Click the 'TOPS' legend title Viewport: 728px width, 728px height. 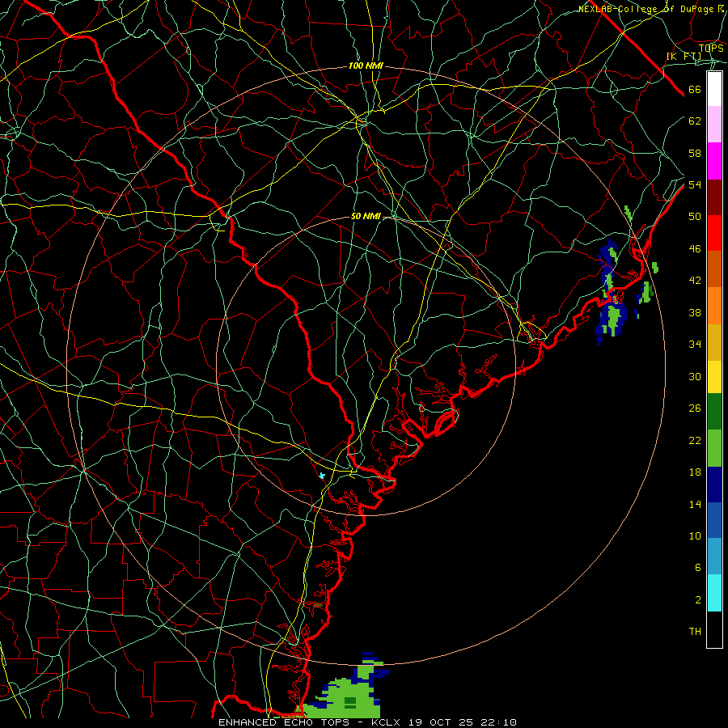[711, 48]
